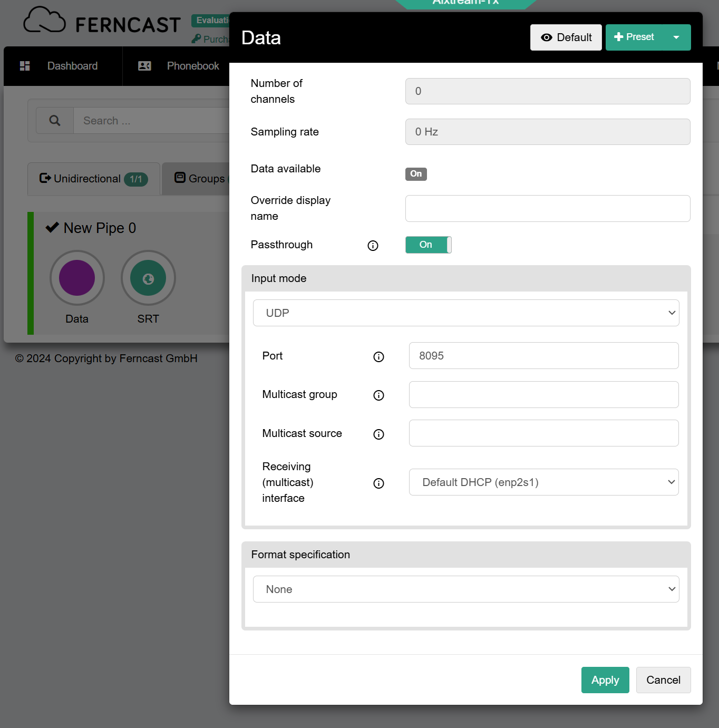The height and width of the screenshot is (728, 719).
Task: Open the Receiving interface dropdown
Action: point(543,482)
